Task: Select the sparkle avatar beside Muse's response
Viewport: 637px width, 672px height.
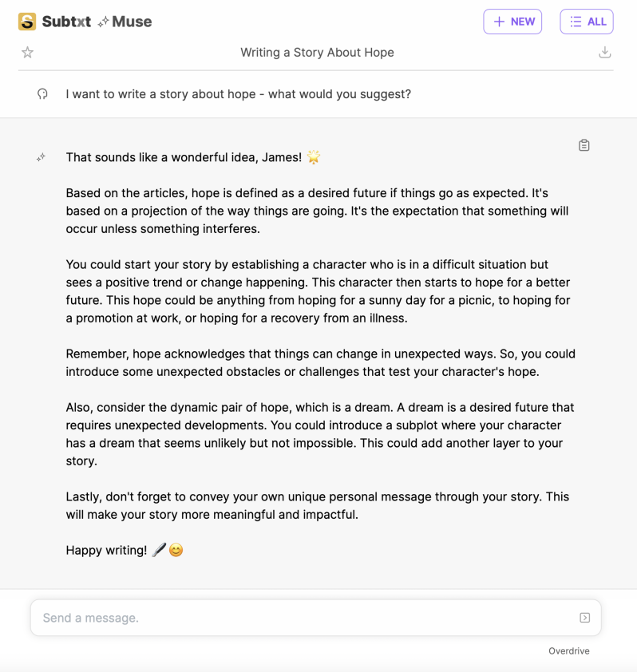Action: click(41, 157)
